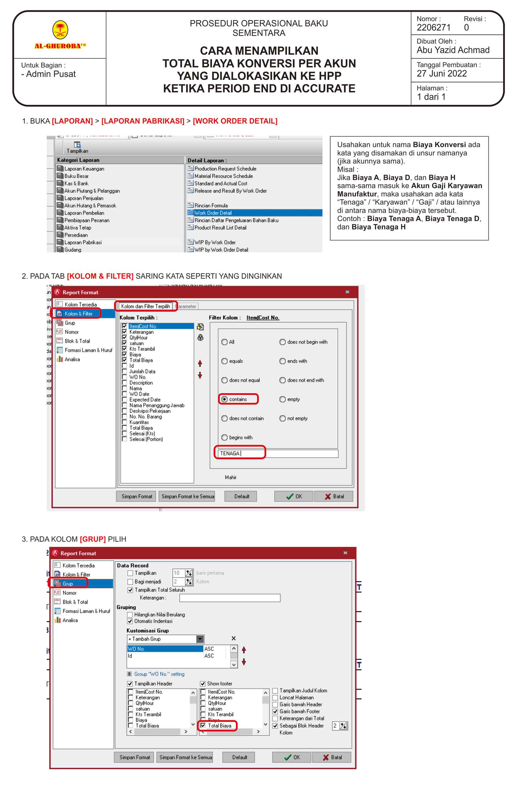Screen dimensions: 517x812
Task: Select the Laporan Pabrikasi category icon
Action: [x=60, y=242]
